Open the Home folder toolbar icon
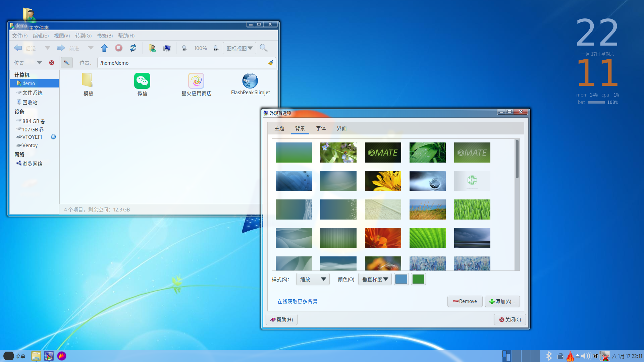 152,48
